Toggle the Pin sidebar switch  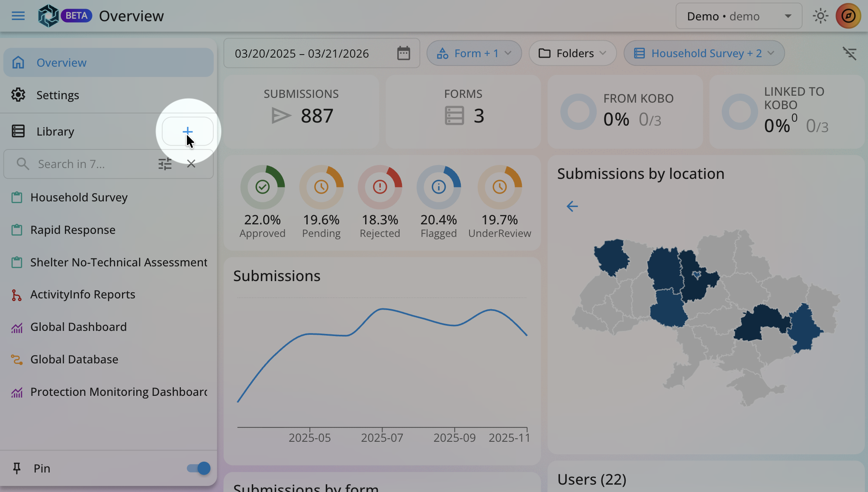(199, 468)
